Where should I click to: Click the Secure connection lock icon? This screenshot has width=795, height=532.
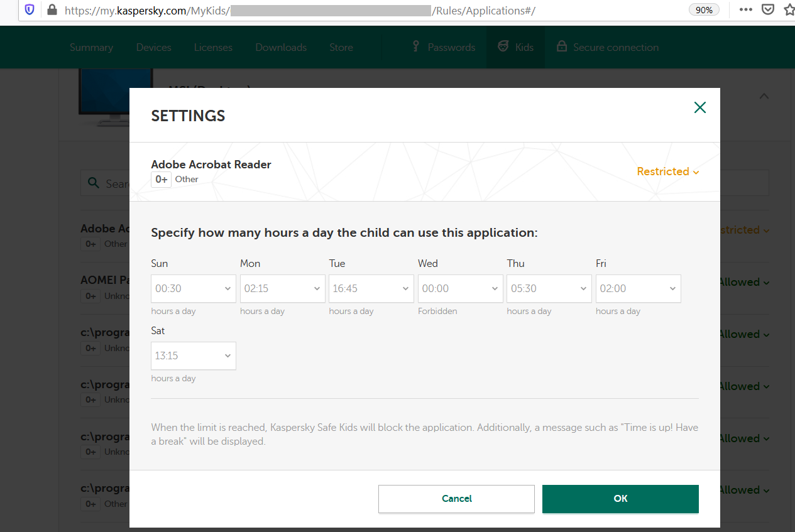(x=561, y=46)
